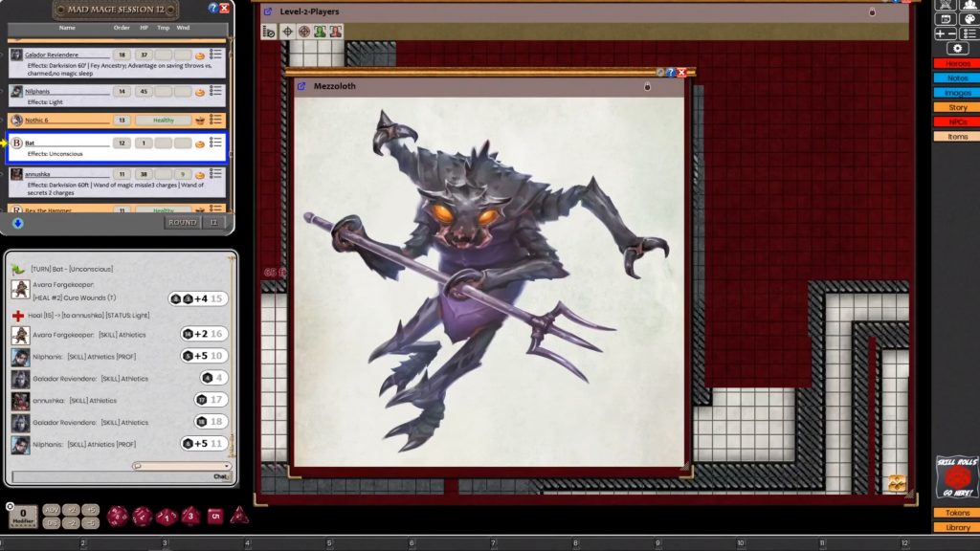Viewport: 980px width, 551px height.
Task: Click the green token icon in map toolbar
Action: (x=320, y=32)
